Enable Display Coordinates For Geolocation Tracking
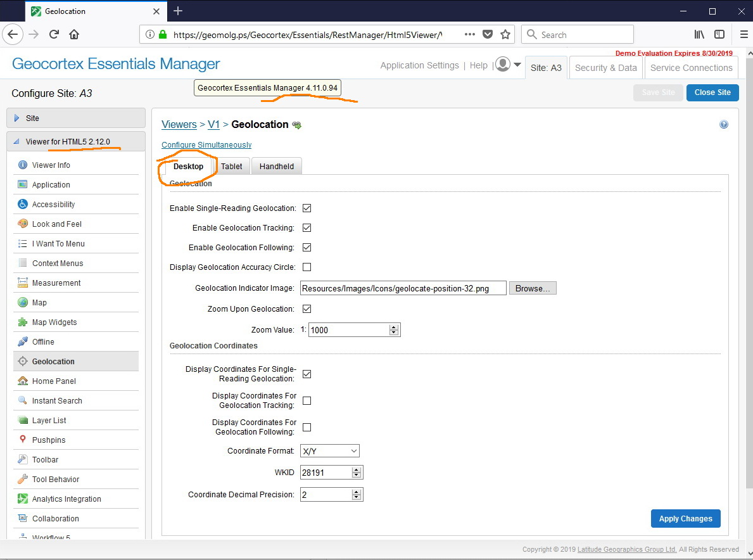The height and width of the screenshot is (560, 753). coord(307,400)
